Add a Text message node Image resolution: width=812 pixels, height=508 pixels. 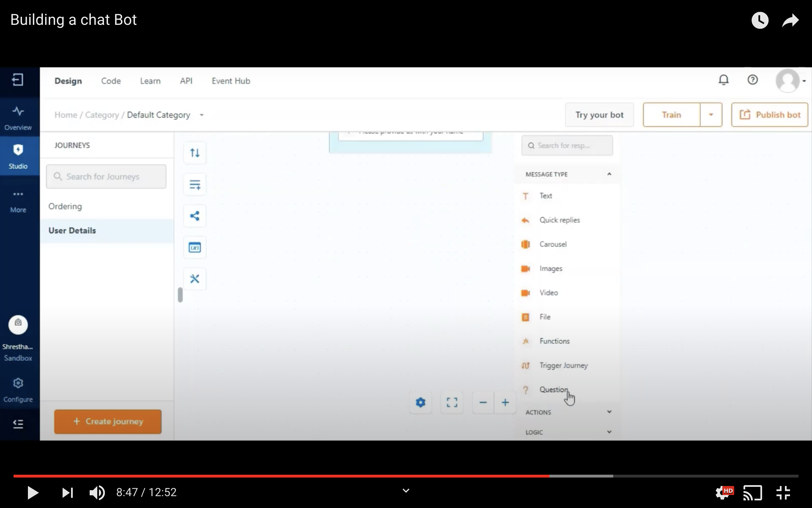click(567, 196)
